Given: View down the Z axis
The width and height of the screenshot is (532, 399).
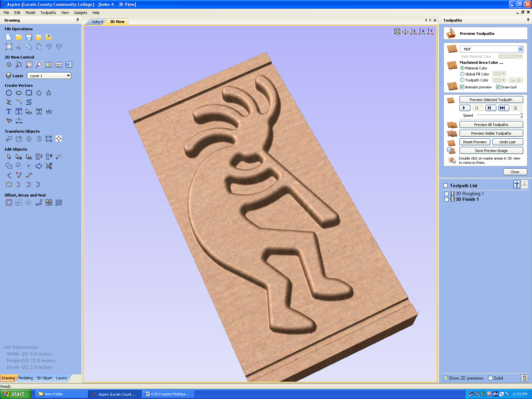Looking at the screenshot, I should [413, 32].
